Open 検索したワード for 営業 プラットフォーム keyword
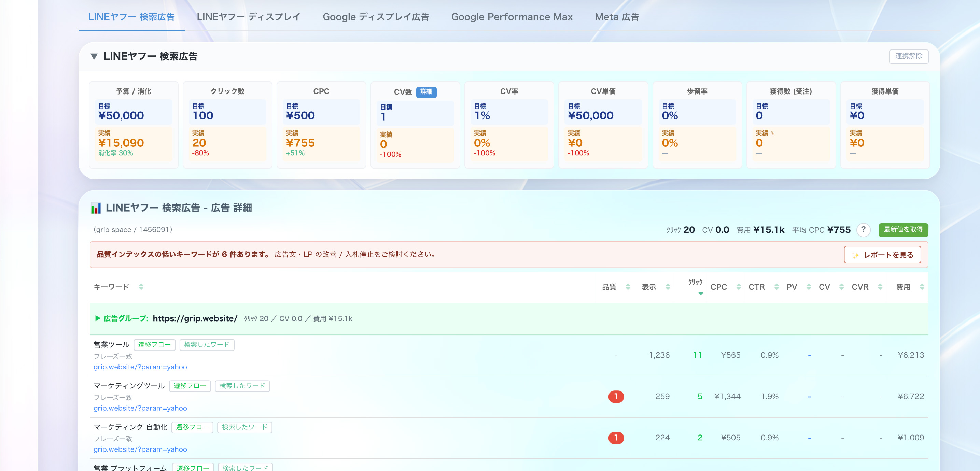The height and width of the screenshot is (471, 980). pyautogui.click(x=246, y=468)
